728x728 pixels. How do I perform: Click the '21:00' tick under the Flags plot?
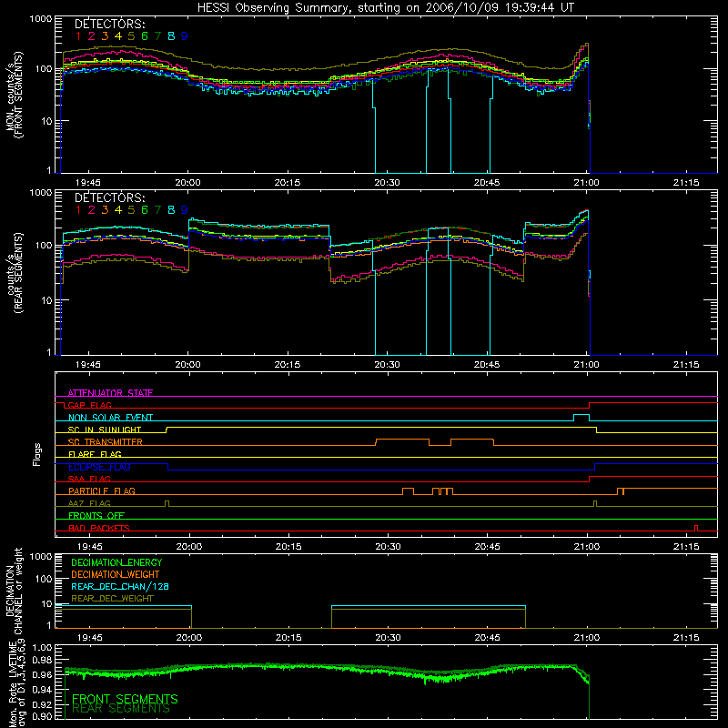click(x=586, y=547)
